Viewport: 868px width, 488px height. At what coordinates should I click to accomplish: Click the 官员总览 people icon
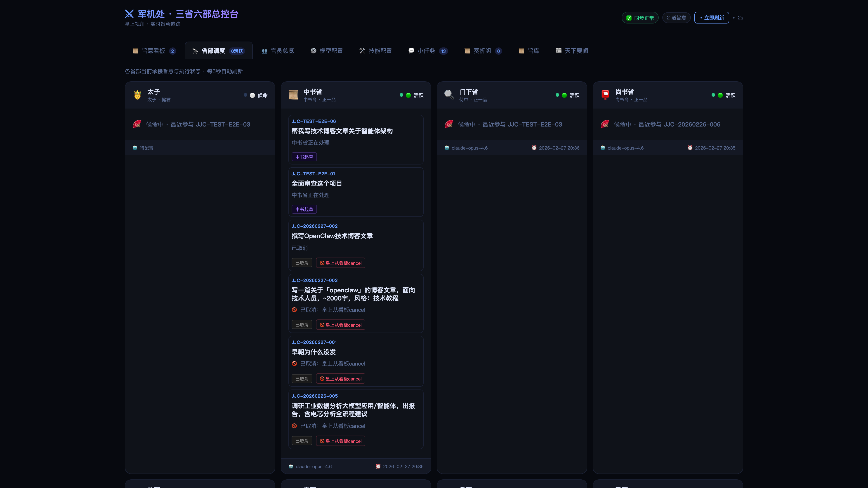click(264, 51)
